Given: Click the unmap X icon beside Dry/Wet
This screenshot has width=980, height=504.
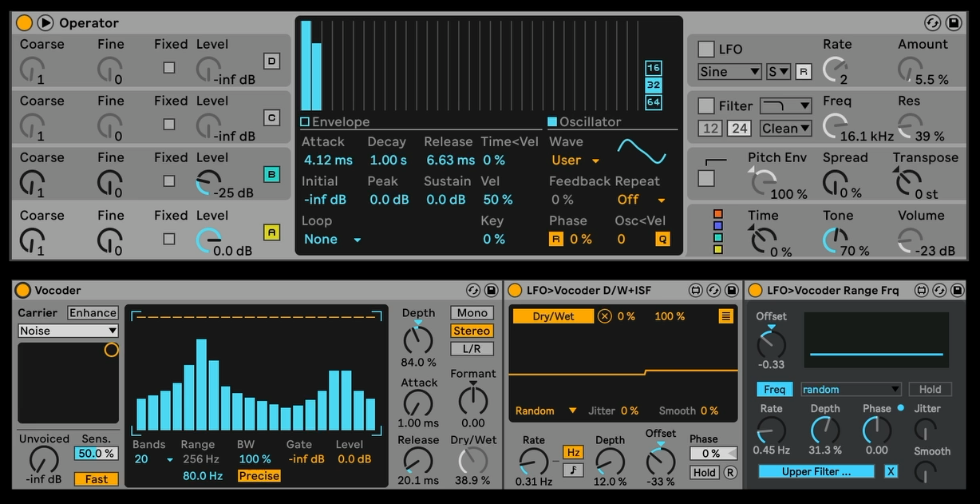Looking at the screenshot, I should (x=604, y=316).
